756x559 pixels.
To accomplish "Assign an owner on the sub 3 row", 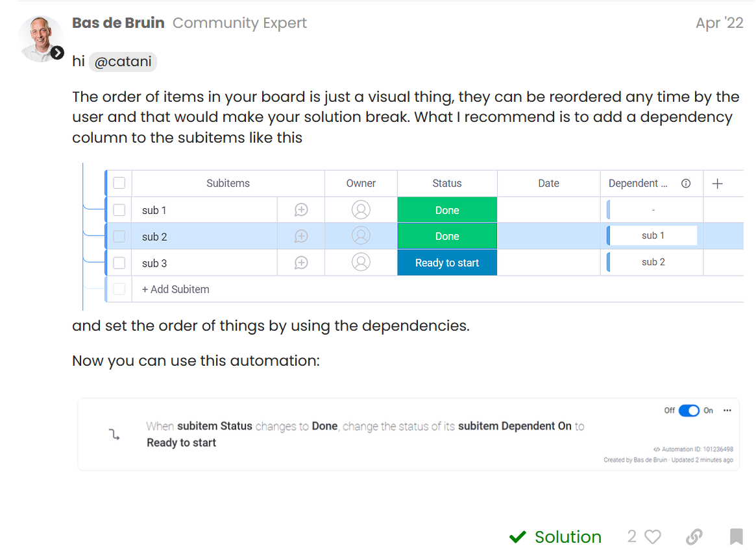I will point(361,262).
